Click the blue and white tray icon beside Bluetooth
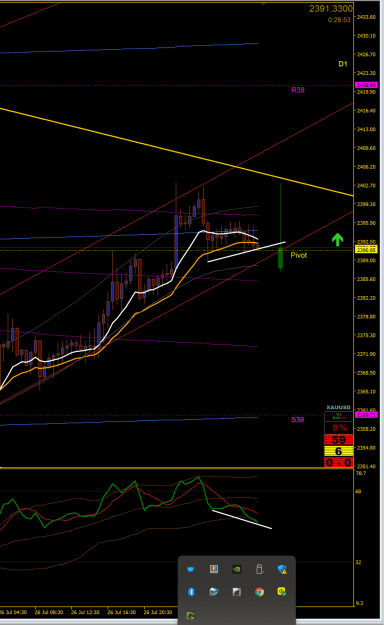The width and height of the screenshot is (384, 625). (x=214, y=592)
